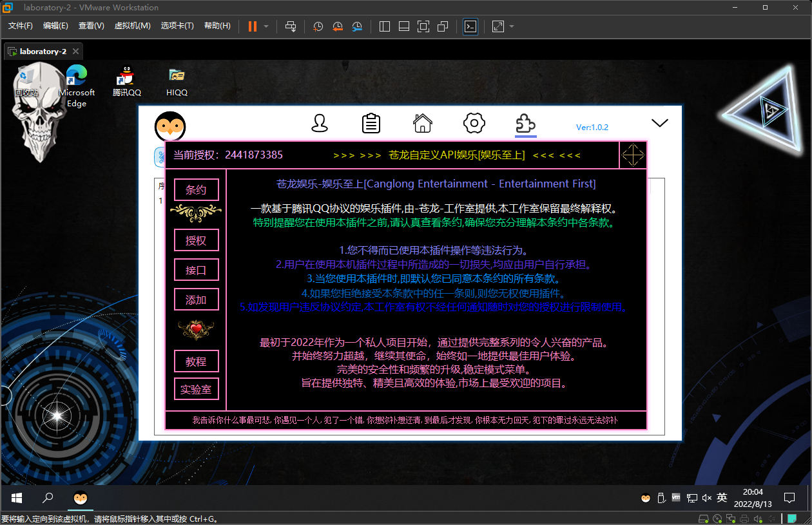The height and width of the screenshot is (525, 812).
Task: Click the HIQQ owl app on the taskbar
Action: (81, 498)
